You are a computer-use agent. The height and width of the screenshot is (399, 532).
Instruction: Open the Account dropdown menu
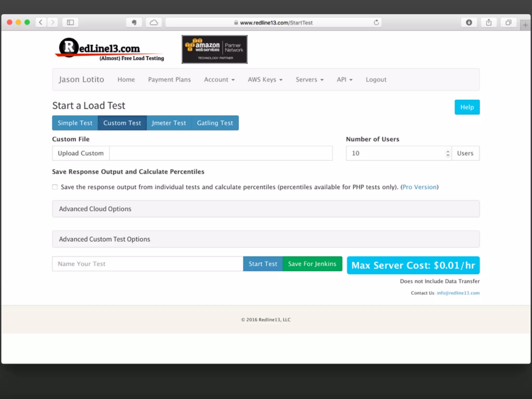click(219, 79)
